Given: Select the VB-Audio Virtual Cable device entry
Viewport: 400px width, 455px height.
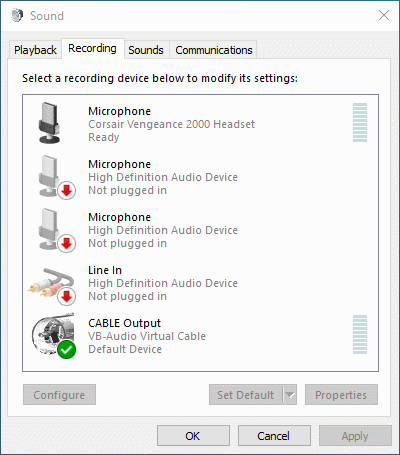Looking at the screenshot, I should point(200,336).
